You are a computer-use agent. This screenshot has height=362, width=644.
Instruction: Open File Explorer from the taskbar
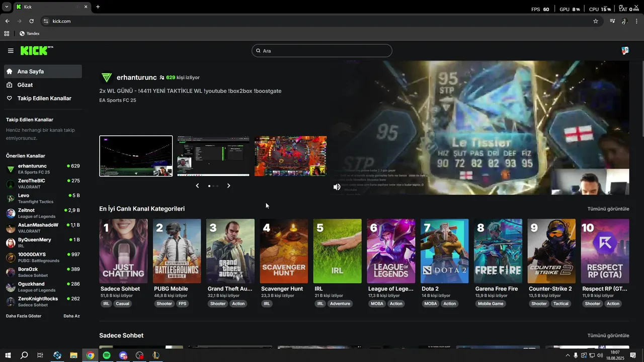tap(73, 355)
